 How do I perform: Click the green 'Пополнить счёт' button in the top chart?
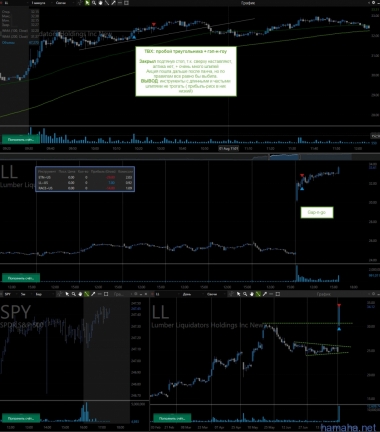coord(21,139)
